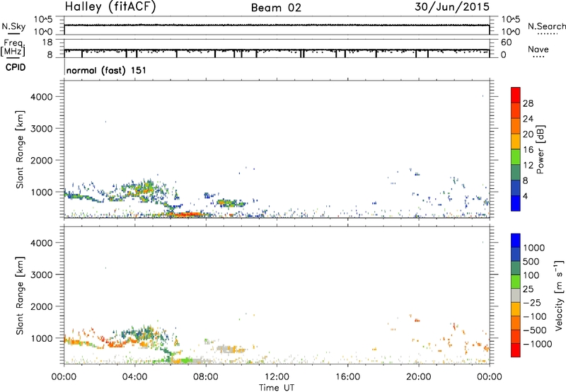Click the strong red echo near 07:00 in the power panel
The width and height of the screenshot is (566, 392).
(x=187, y=214)
